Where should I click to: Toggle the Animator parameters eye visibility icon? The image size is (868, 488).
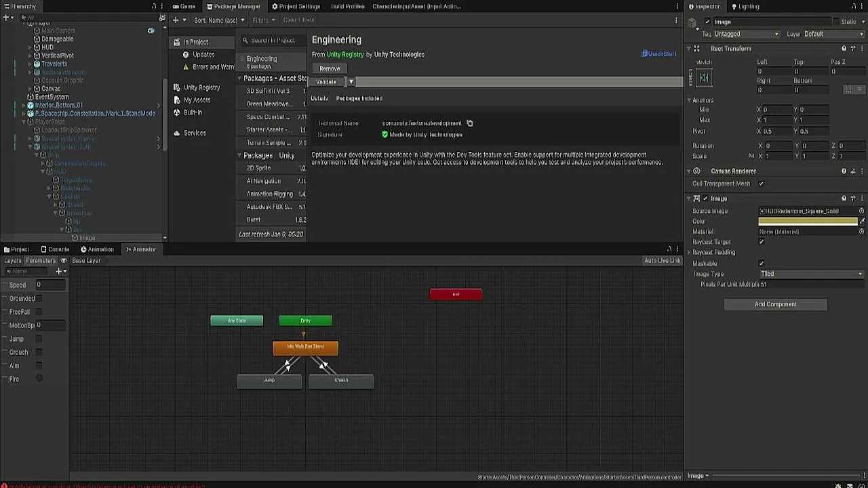[64, 260]
